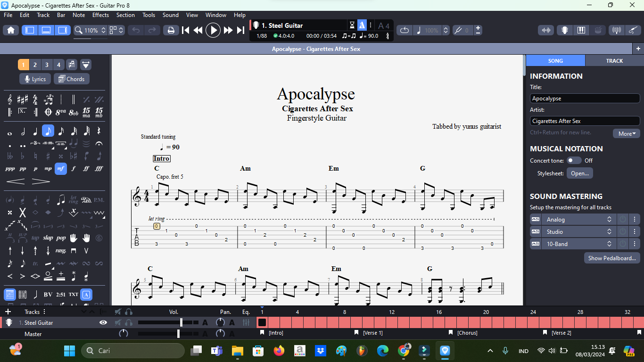Click the key signature sharps icon
The width and height of the screenshot is (644, 362).
[23, 99]
